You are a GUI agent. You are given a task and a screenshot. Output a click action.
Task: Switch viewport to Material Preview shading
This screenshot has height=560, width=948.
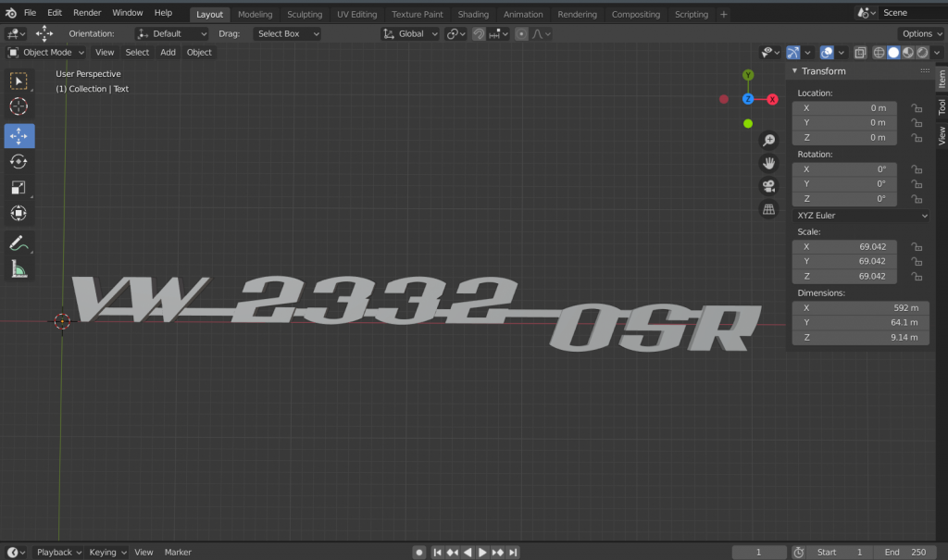[x=907, y=53]
